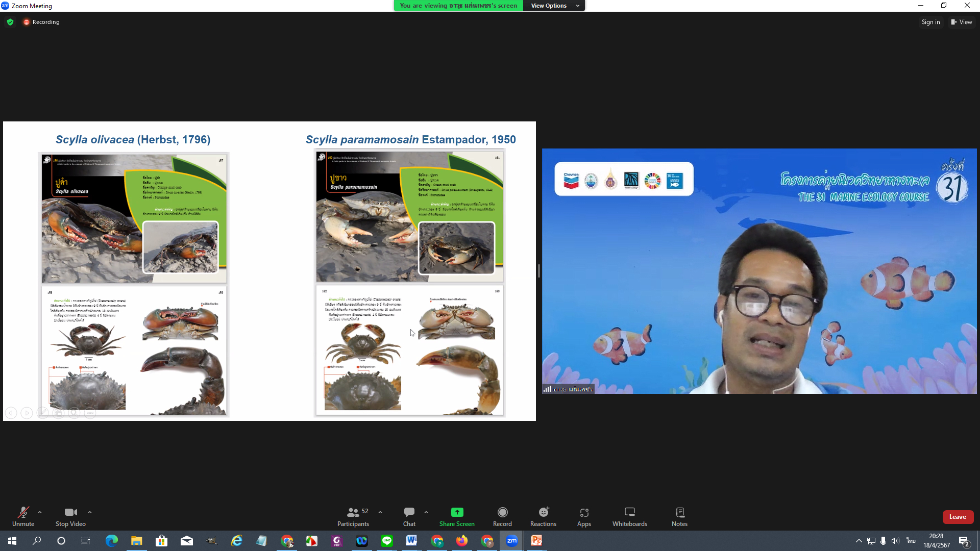Click the green Share Screen icon
Viewport: 980px width, 551px height.
point(457,512)
